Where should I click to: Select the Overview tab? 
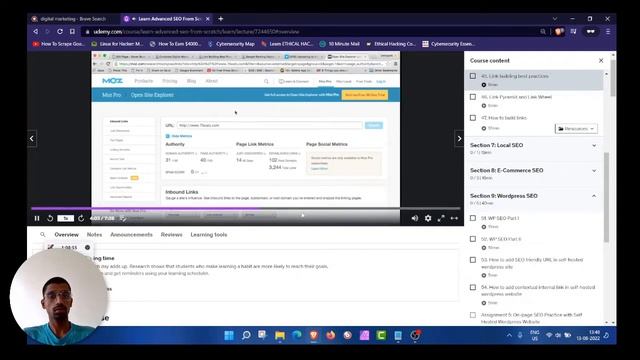67,235
